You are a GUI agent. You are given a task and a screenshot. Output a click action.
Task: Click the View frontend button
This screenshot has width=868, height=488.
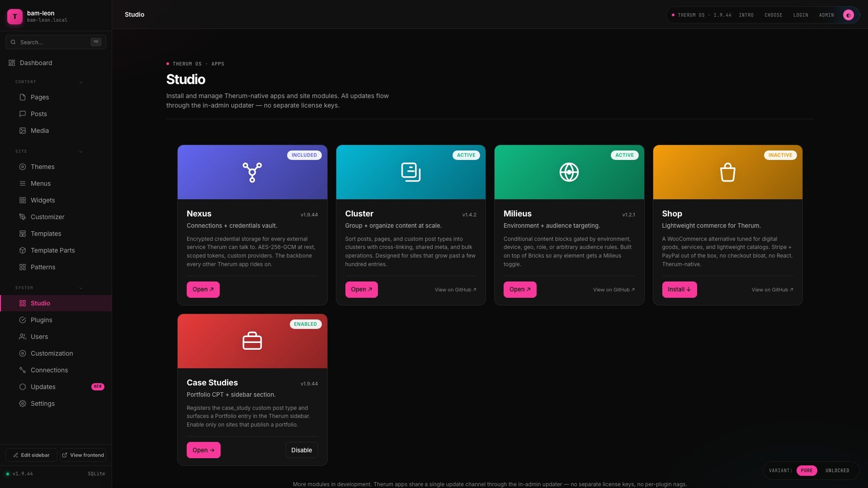[x=83, y=455]
